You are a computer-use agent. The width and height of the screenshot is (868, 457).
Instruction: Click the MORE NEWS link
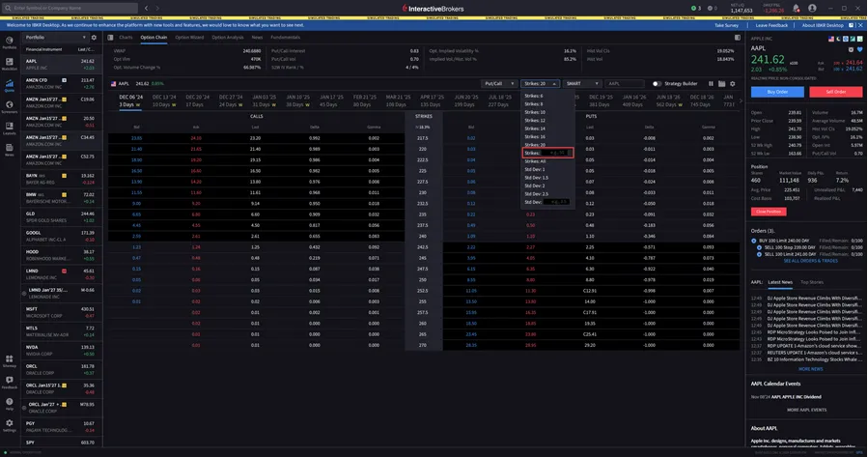click(x=810, y=369)
